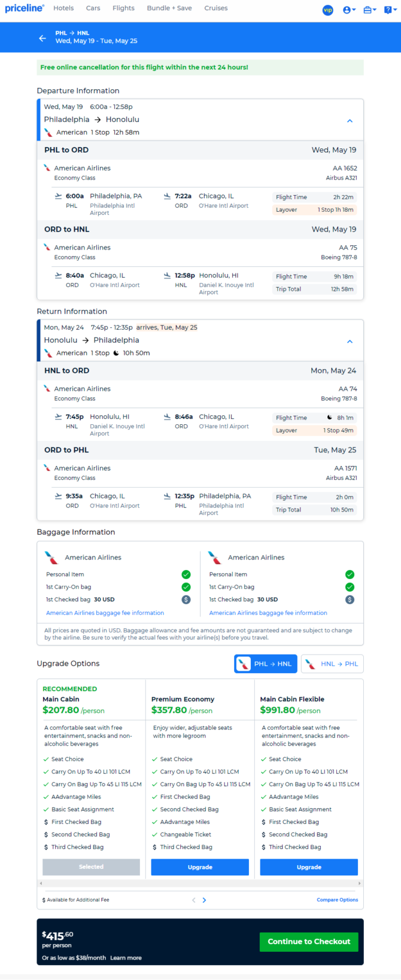This screenshot has width=401, height=980.
Task: Open the user account menu icon
Action: pyautogui.click(x=349, y=10)
